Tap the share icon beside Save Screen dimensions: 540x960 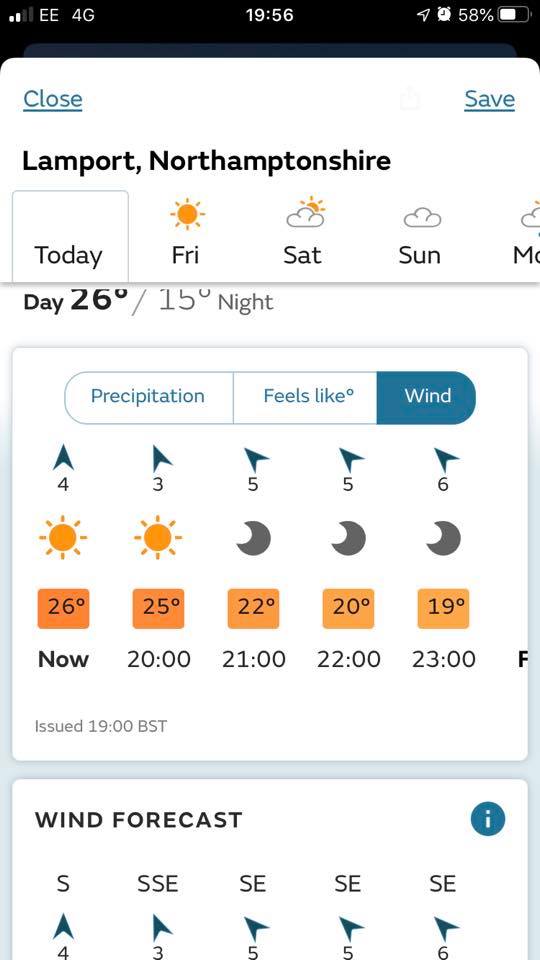coord(410,99)
